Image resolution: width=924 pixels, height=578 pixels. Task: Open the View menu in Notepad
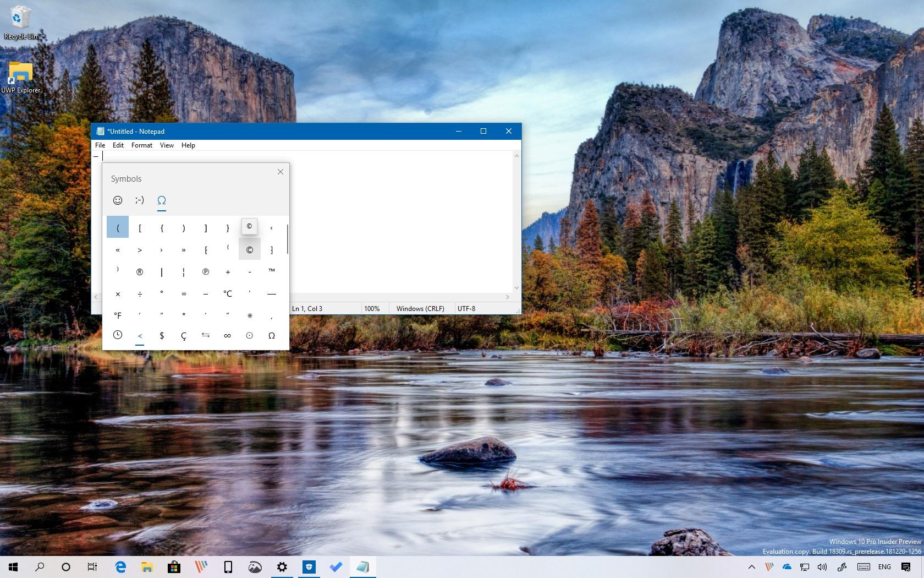pyautogui.click(x=167, y=145)
